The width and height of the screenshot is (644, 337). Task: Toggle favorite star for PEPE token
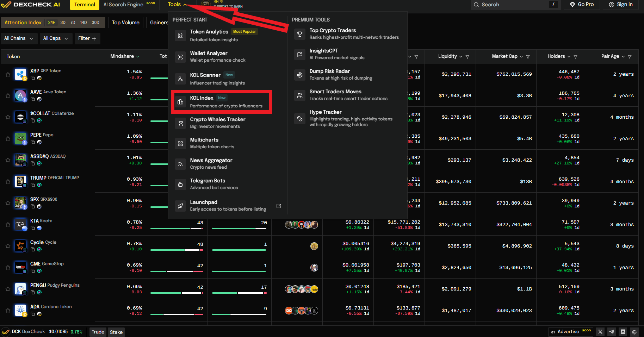coord(8,139)
